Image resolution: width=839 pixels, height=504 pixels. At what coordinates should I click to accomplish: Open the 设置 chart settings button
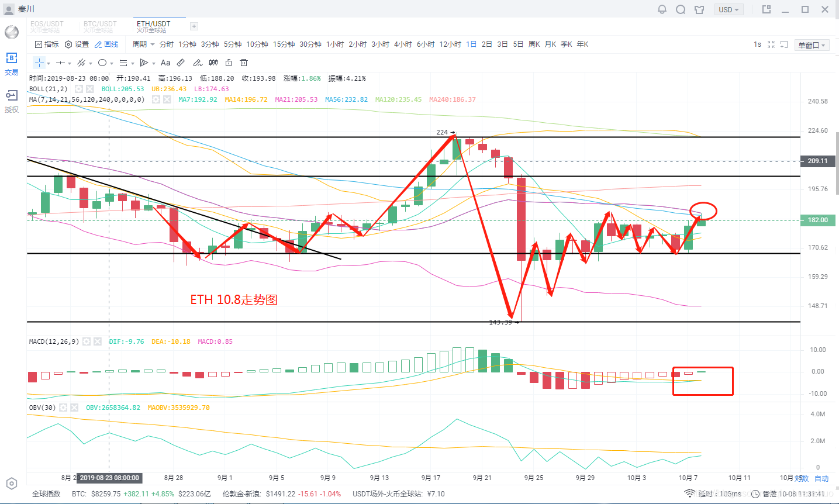pos(77,44)
